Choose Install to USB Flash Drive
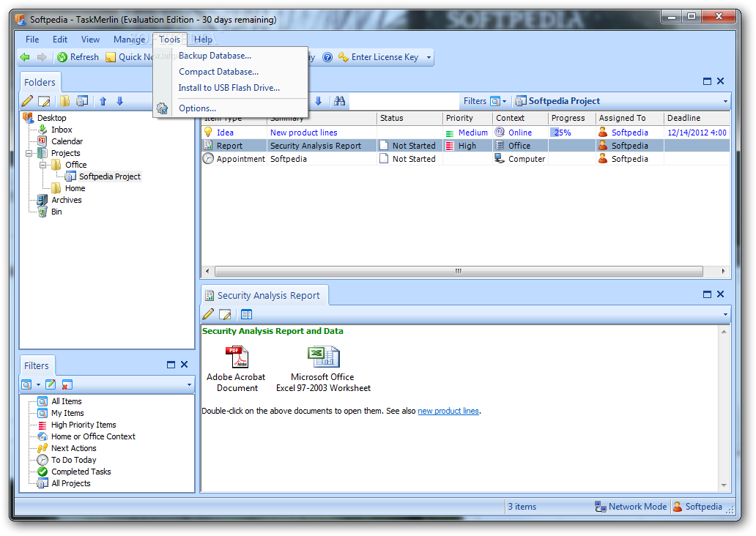This screenshot has height=536, width=756. click(229, 88)
